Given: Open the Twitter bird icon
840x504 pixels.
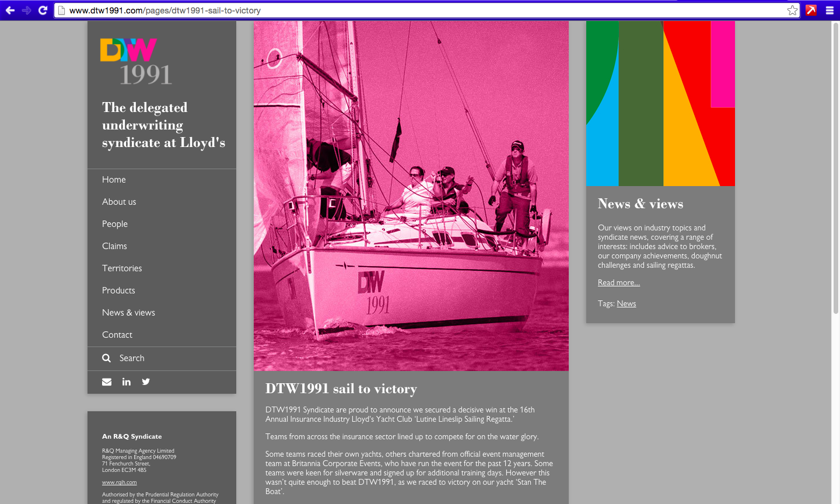Looking at the screenshot, I should (x=146, y=382).
